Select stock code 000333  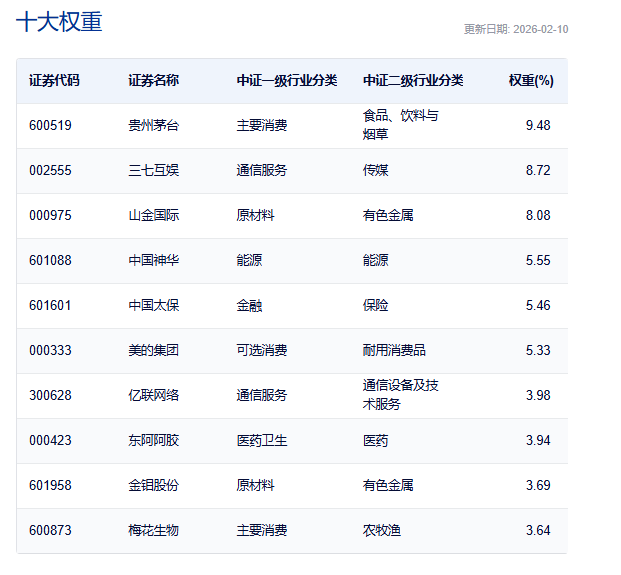tap(50, 350)
